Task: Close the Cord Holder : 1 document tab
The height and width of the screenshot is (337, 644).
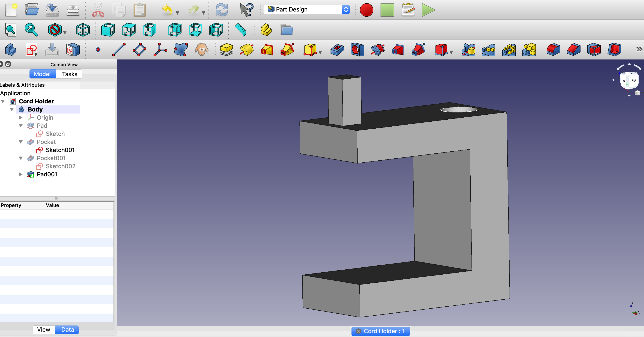Action: click(x=358, y=331)
